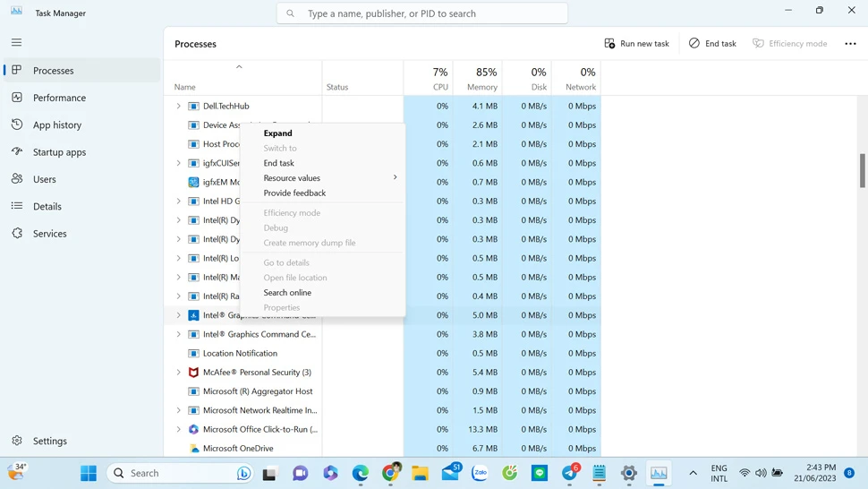Open Google Chrome from the taskbar
The image size is (868, 489).
click(390, 472)
